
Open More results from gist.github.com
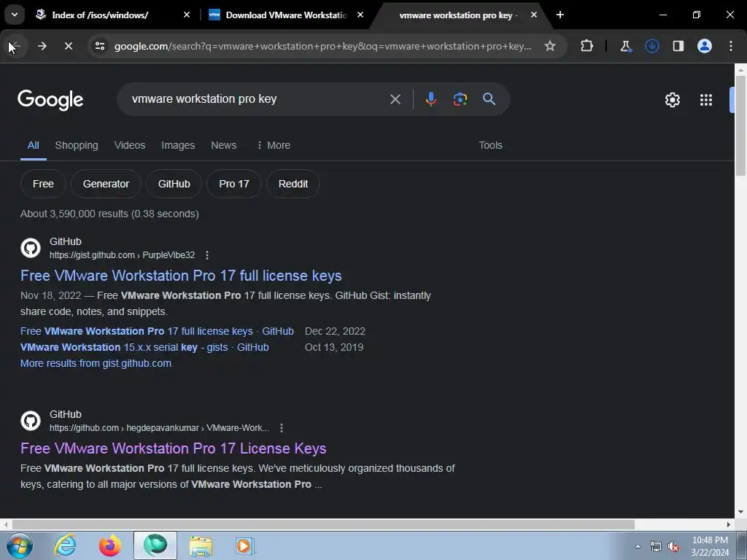[96, 363]
